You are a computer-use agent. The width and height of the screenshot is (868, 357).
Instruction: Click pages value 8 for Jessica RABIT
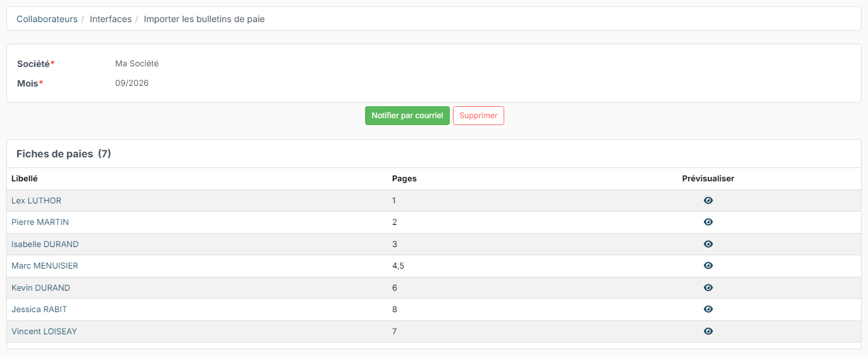(395, 310)
